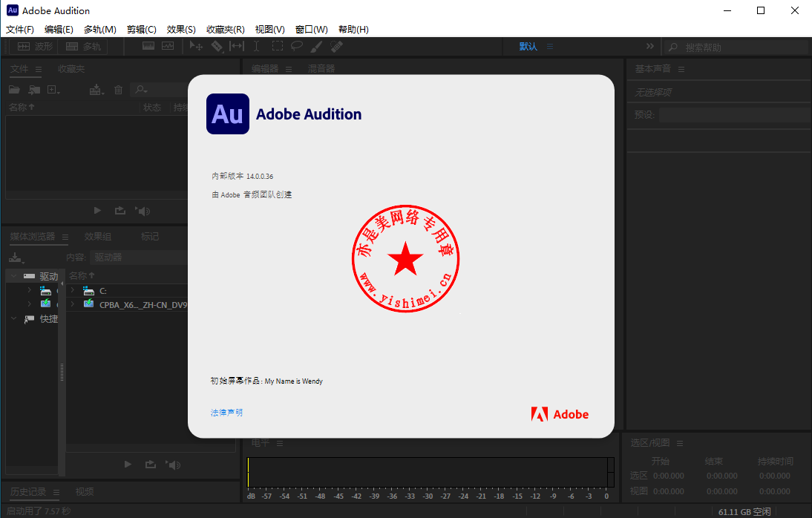812x518 pixels.
Task: Open the 文件(F) menu
Action: click(20, 30)
